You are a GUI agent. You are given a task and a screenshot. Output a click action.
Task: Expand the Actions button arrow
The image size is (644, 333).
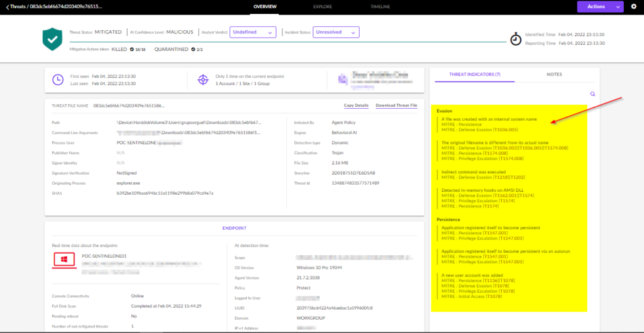(618, 6)
